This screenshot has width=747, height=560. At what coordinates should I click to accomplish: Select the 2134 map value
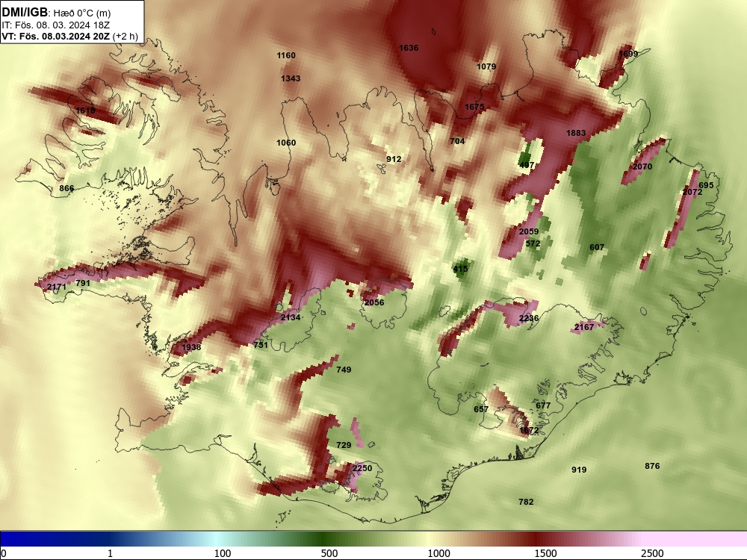coord(291,317)
